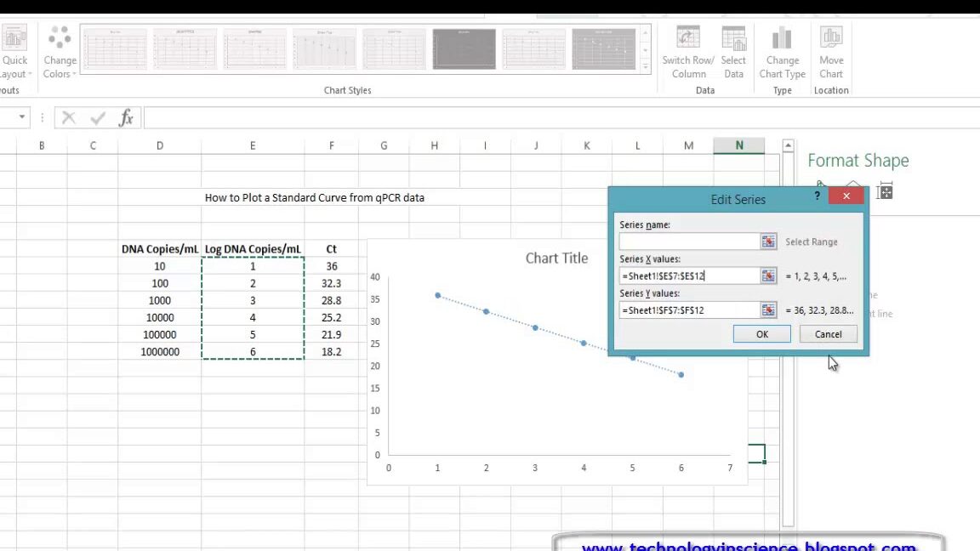
Task: Click the Help question mark on Edit Series
Action: coord(817,196)
